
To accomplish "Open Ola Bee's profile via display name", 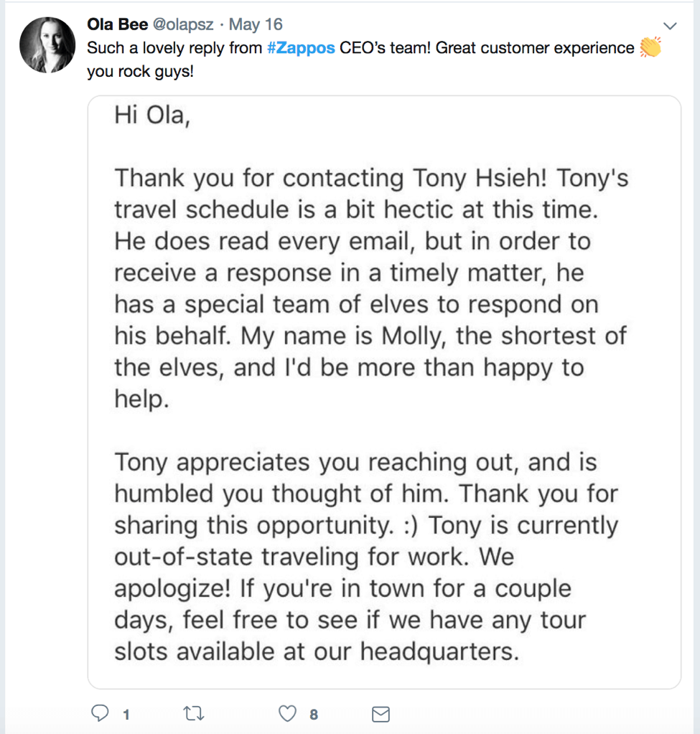I will pyautogui.click(x=117, y=24).
